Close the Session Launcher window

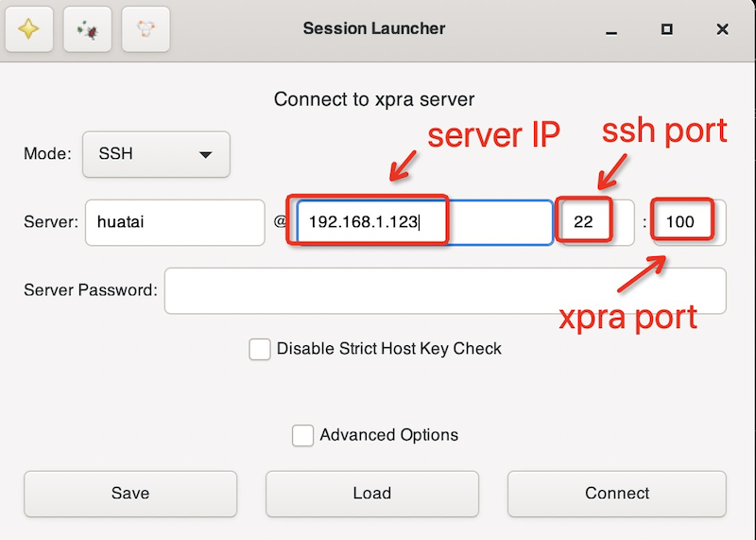tap(722, 29)
